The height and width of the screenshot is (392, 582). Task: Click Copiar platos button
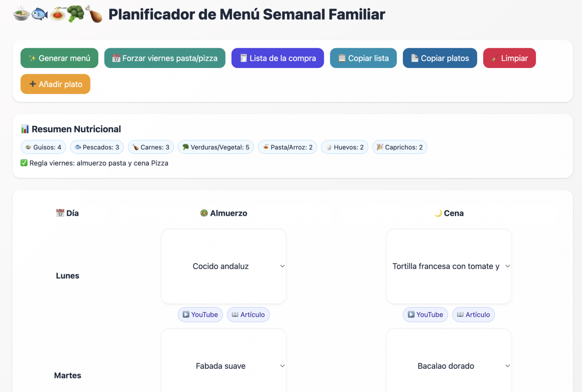click(x=440, y=58)
